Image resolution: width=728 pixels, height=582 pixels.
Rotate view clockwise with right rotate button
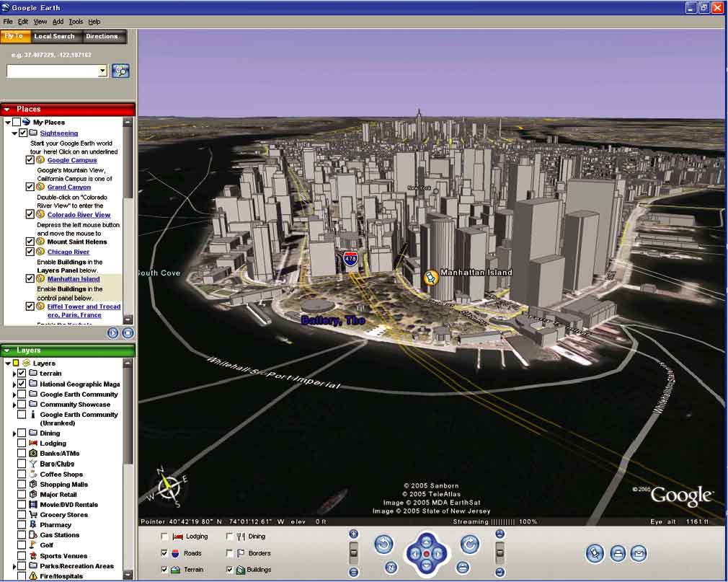click(x=470, y=545)
